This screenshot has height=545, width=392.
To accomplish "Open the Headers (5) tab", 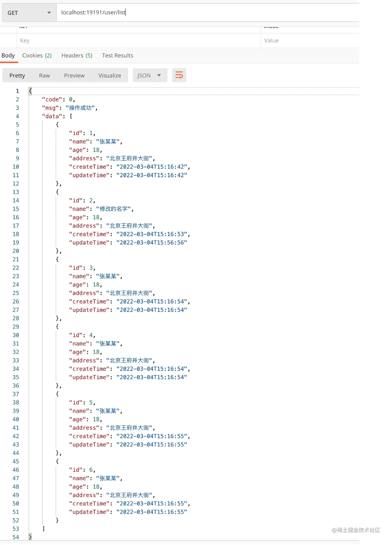I will 77,55.
